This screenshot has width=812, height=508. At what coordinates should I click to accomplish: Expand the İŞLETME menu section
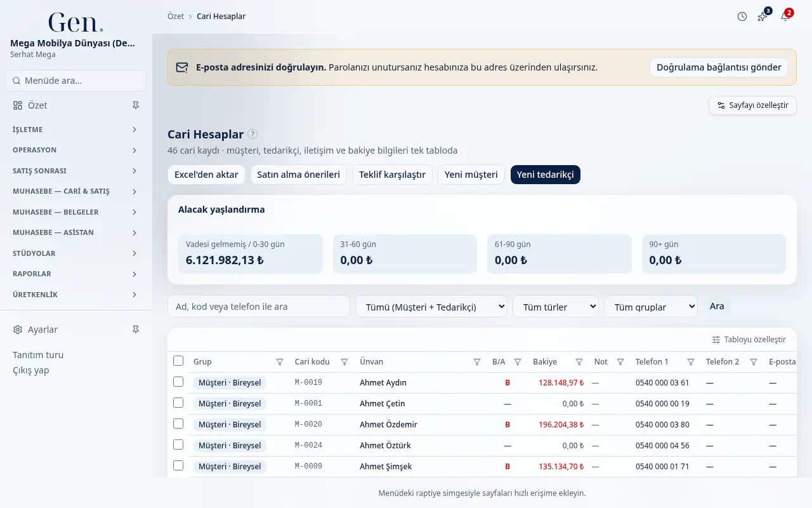(x=75, y=130)
